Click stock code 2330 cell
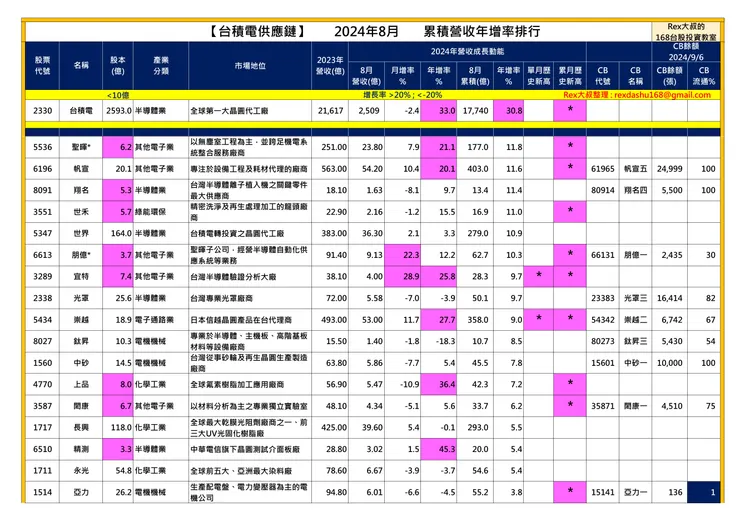This screenshot has height=523, width=740. (42, 111)
